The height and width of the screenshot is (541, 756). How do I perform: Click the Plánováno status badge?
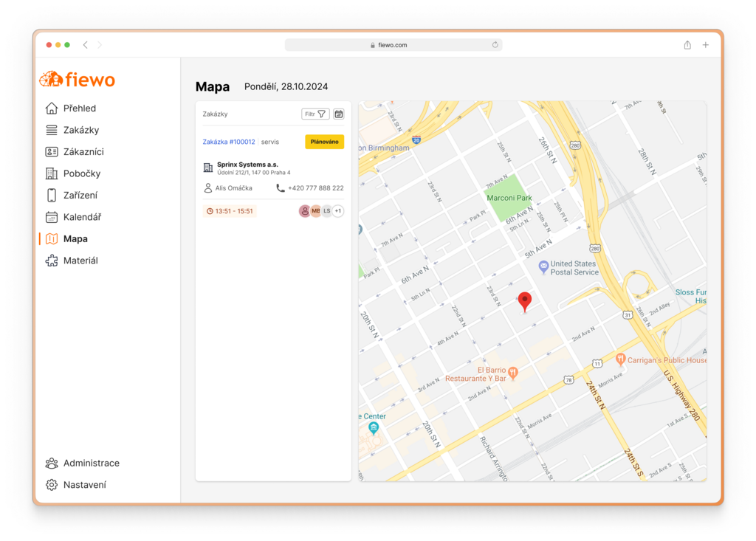tap(325, 142)
